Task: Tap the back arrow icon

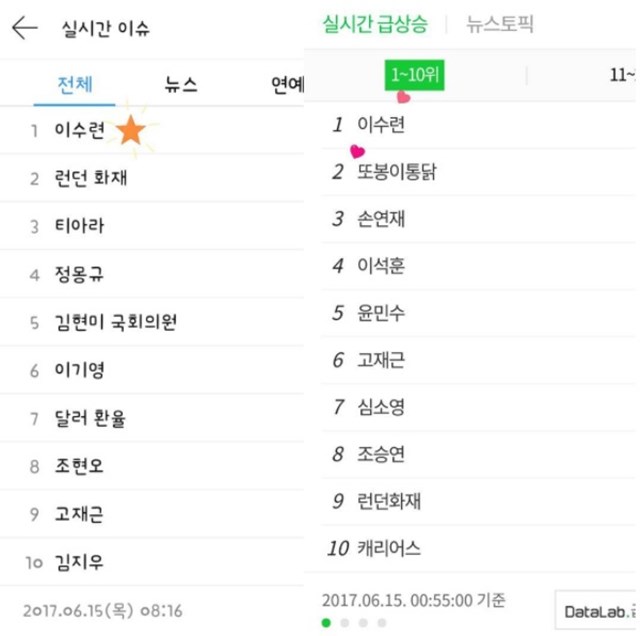Action: pyautogui.click(x=25, y=28)
